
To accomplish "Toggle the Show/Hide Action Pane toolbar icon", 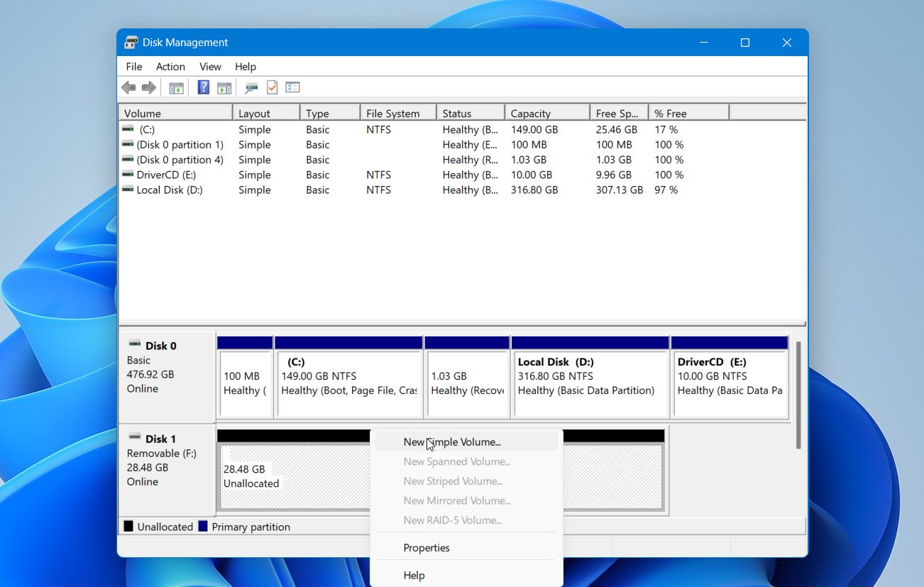I will tap(224, 88).
